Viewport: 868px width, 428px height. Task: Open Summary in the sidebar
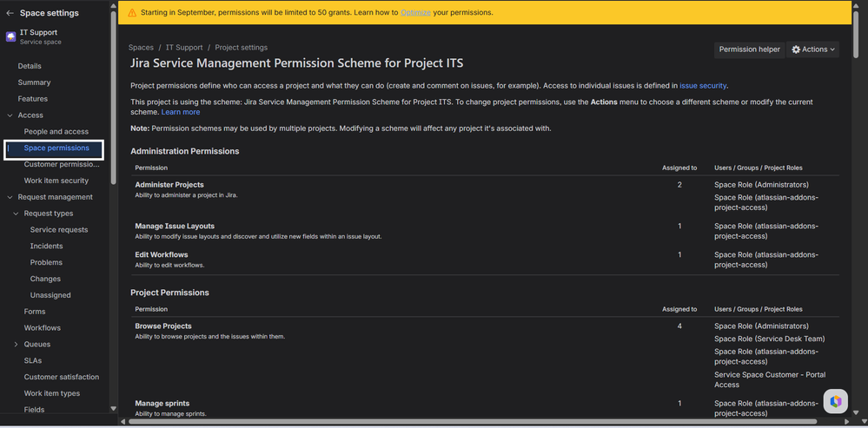(x=35, y=82)
